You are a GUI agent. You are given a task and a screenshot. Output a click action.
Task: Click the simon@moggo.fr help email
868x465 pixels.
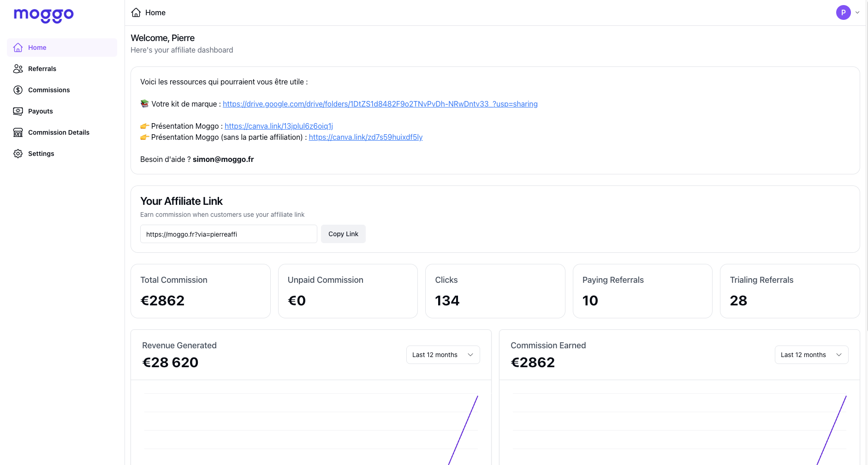pyautogui.click(x=223, y=159)
